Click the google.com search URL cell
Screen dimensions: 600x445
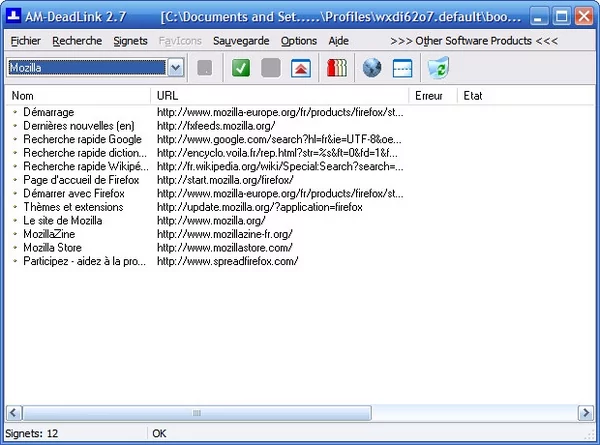279,139
